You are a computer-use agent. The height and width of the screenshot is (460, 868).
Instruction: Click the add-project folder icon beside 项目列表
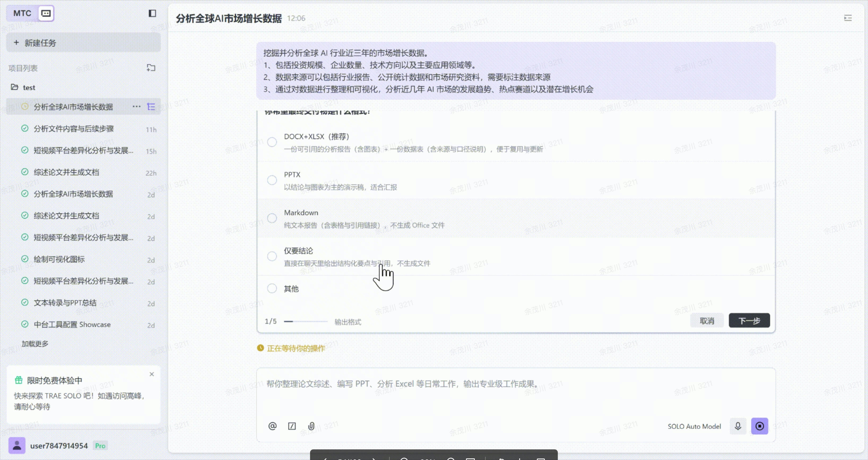point(151,68)
